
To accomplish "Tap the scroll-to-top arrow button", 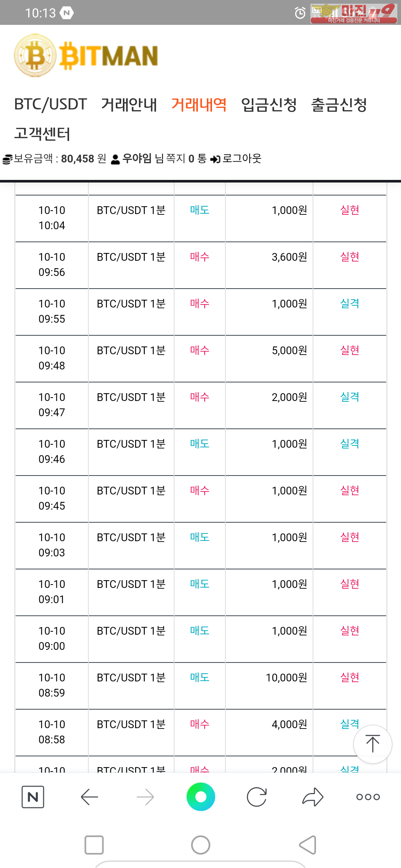I will coord(372,744).
